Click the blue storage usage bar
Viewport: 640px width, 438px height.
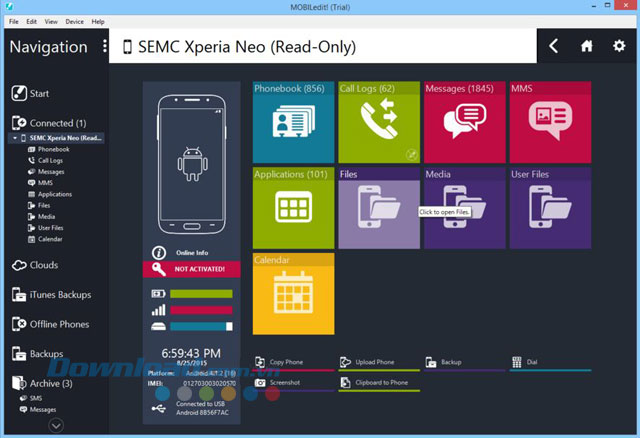[x=201, y=326]
